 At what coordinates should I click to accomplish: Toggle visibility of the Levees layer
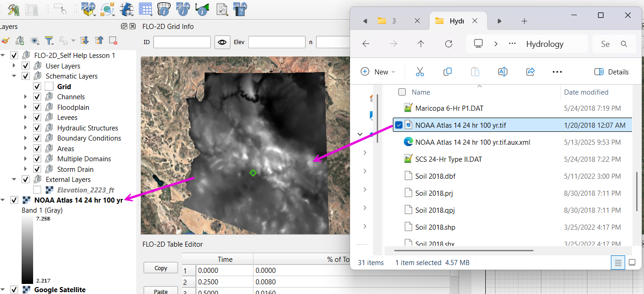[37, 118]
